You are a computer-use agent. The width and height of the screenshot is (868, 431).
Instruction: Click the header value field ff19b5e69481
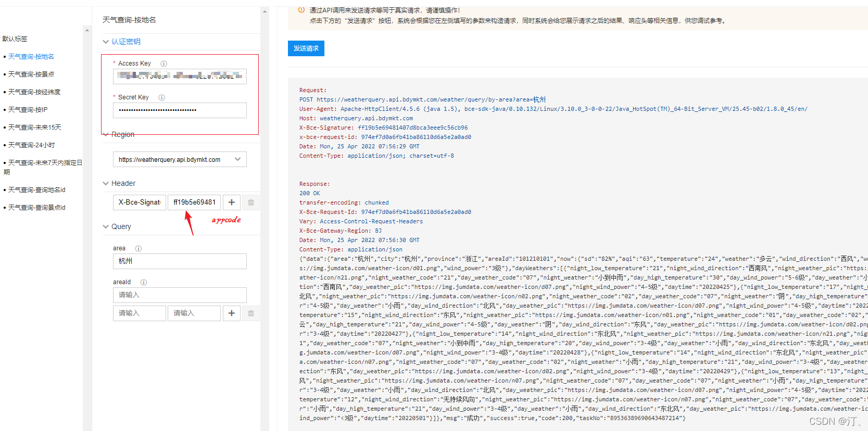click(x=194, y=202)
